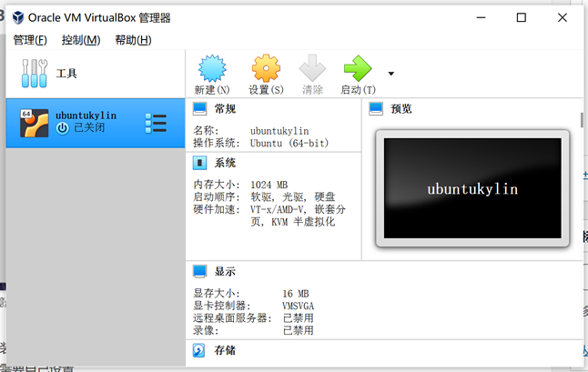This screenshot has width=588, height=372.
Task: Click the 'Ubuntu (64-bit)' value
Action: click(289, 143)
